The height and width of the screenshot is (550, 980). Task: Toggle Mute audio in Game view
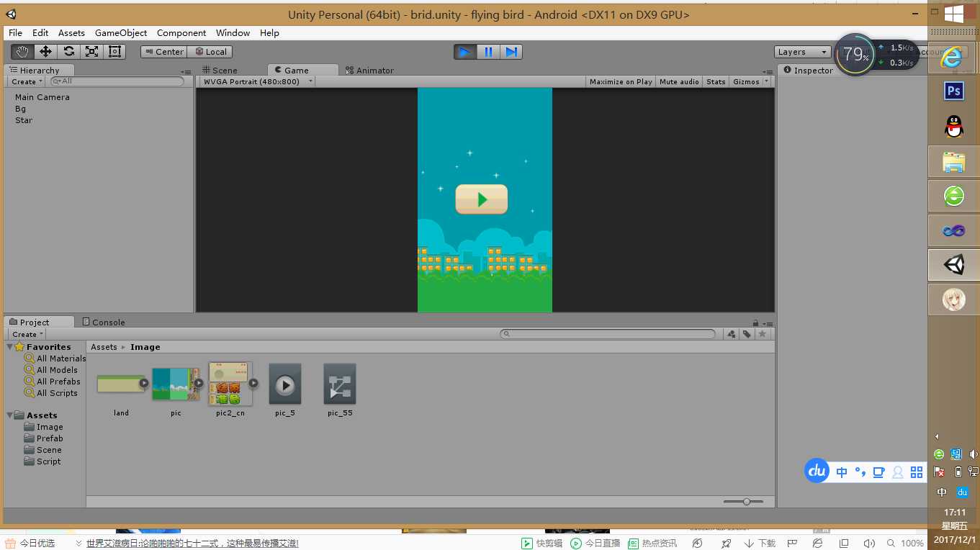[679, 81]
